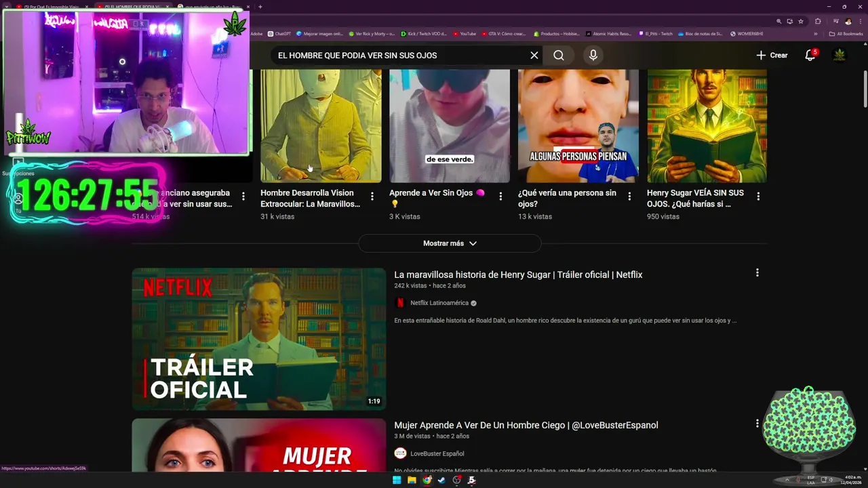Open File Explorer from the taskbar
Image resolution: width=868 pixels, height=488 pixels.
click(x=412, y=481)
